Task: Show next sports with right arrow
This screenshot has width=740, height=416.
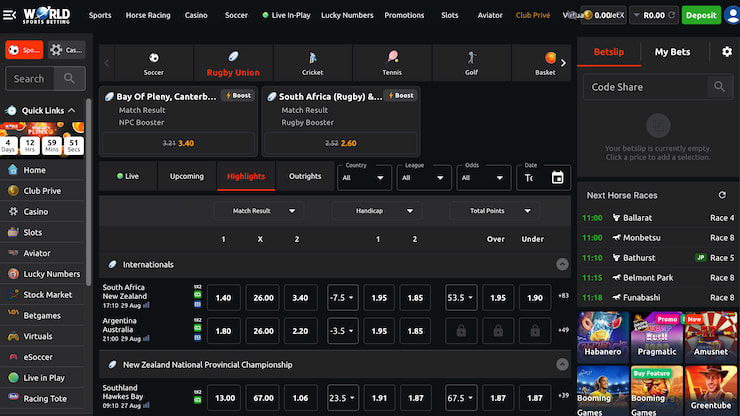Action: 563,63
